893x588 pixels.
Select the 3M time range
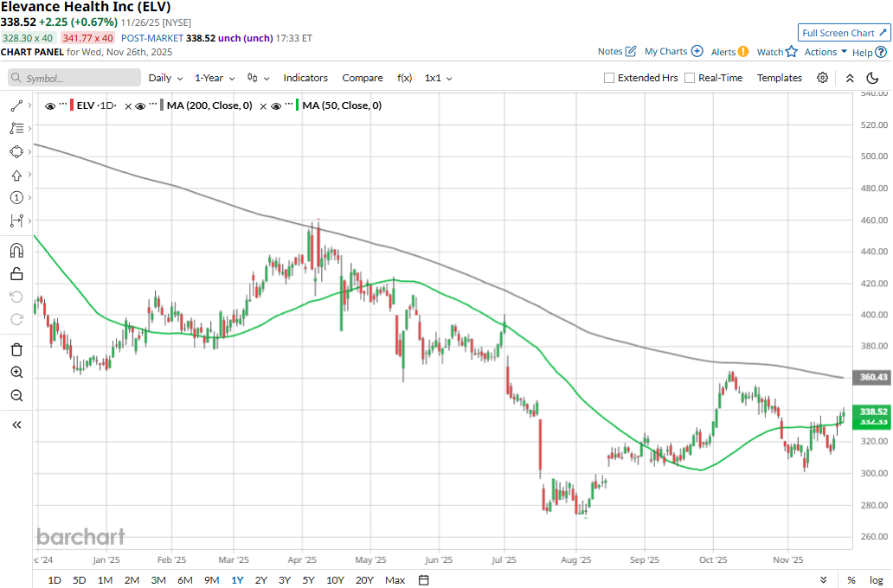[158, 580]
